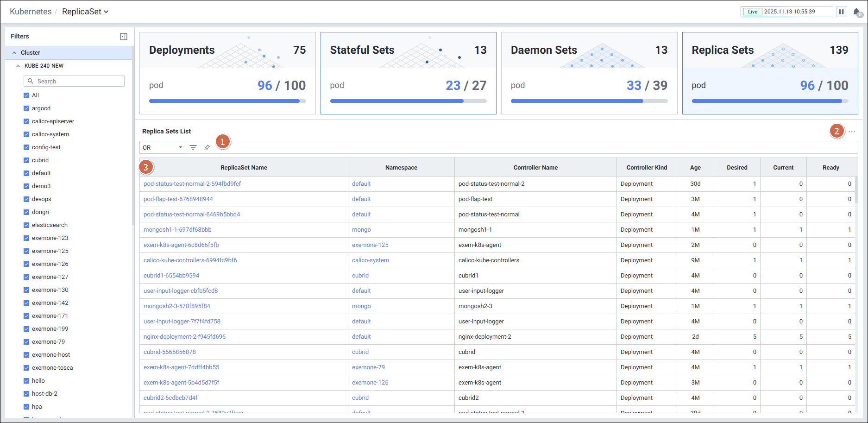Toggle the argocd namespace checkbox
Viewport: 868px width, 423px height.
(26, 108)
